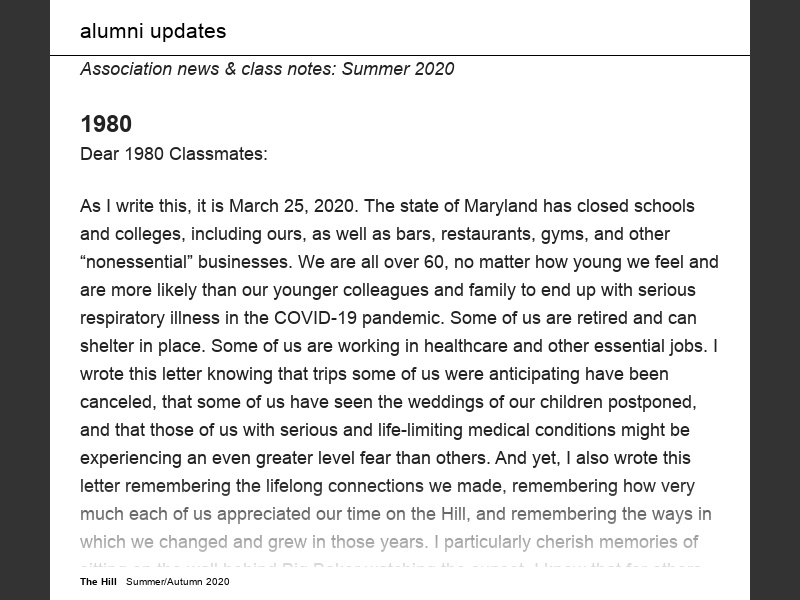Image resolution: width=800 pixels, height=600 pixels.
Task: Click the "Association news & class notes" subtitle
Action: (267, 69)
